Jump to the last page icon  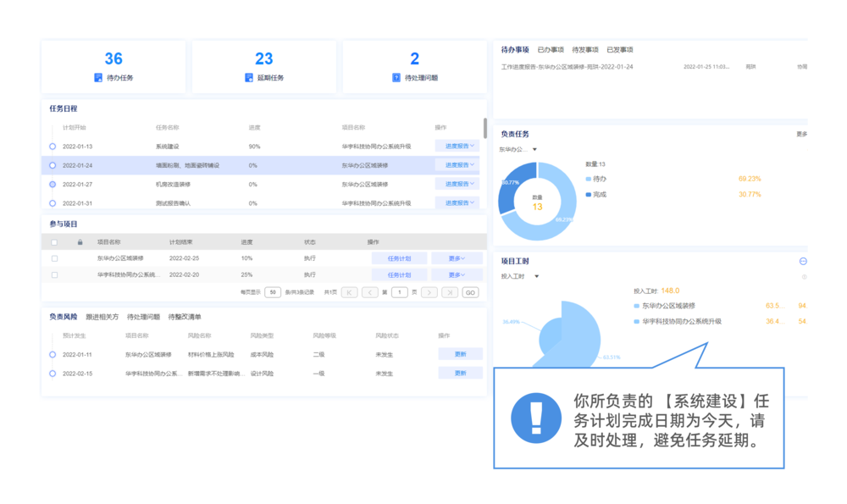450,292
